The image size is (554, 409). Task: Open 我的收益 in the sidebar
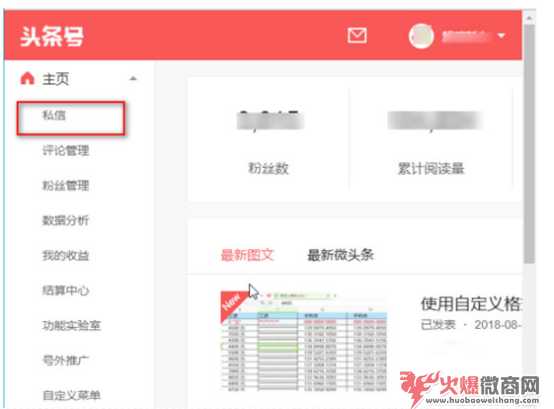(66, 255)
